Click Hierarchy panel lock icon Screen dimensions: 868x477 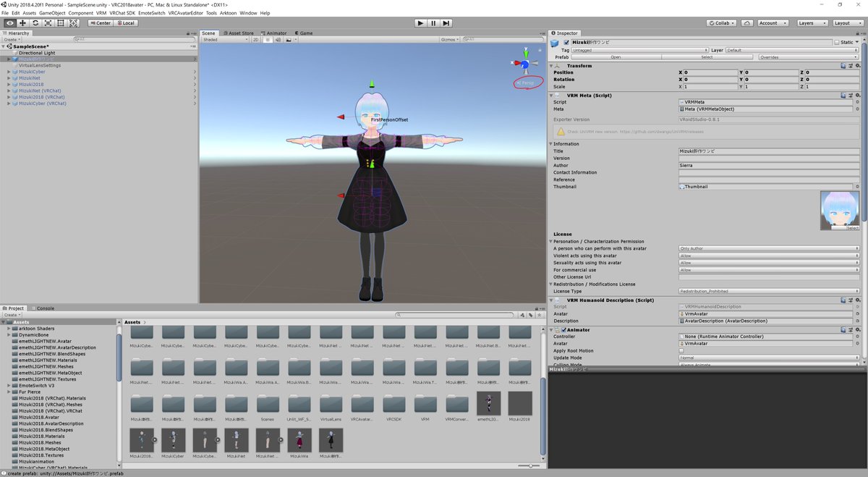[189, 33]
